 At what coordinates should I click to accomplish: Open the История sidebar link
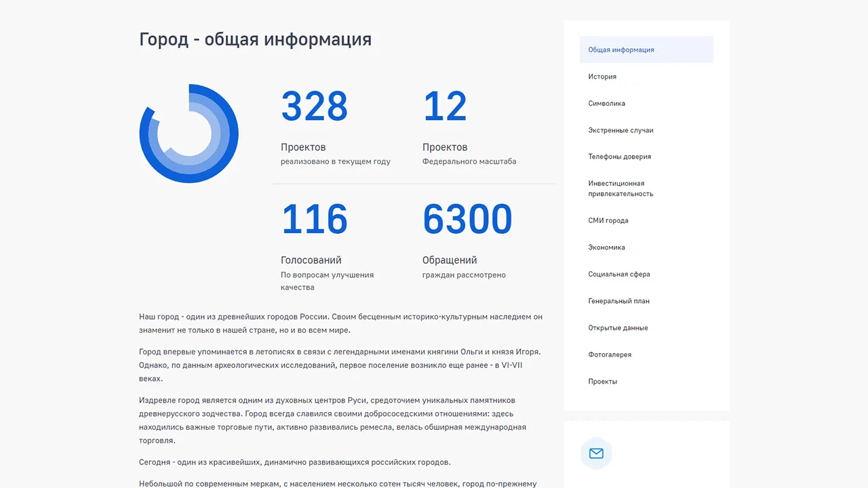[602, 77]
